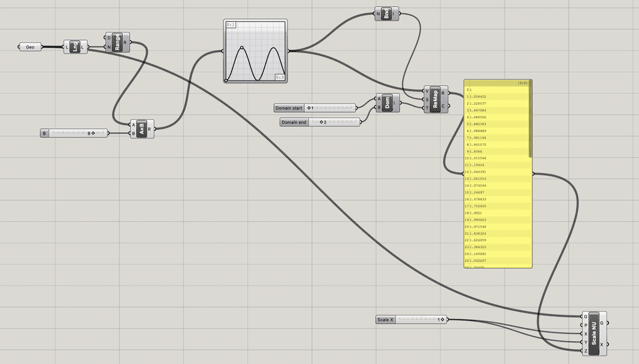Click the B input of AxB

coord(134,133)
